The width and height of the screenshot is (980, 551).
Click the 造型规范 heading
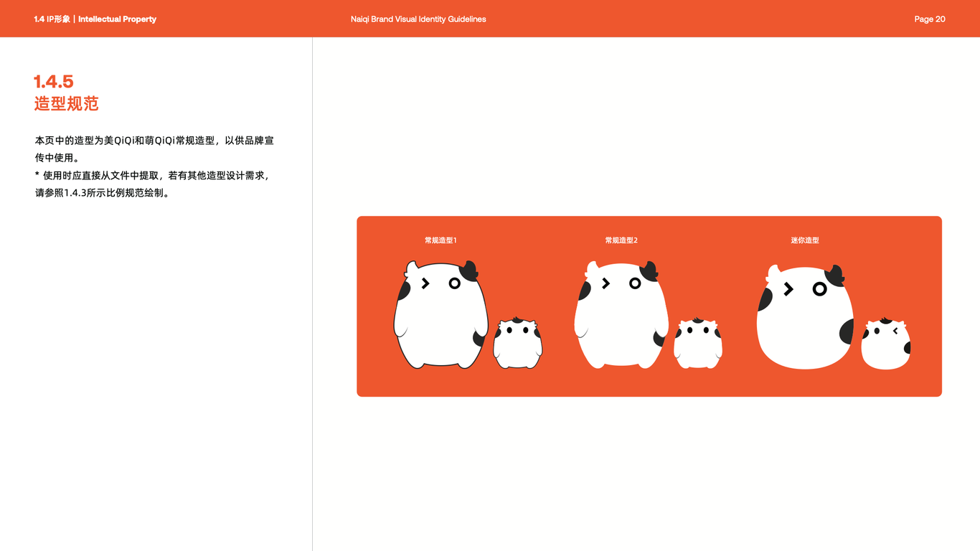pyautogui.click(x=66, y=103)
